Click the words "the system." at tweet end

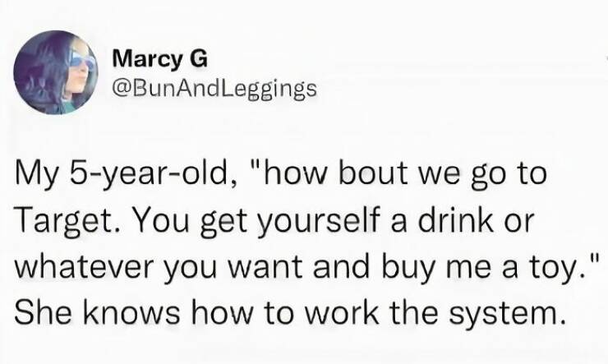[x=477, y=314]
